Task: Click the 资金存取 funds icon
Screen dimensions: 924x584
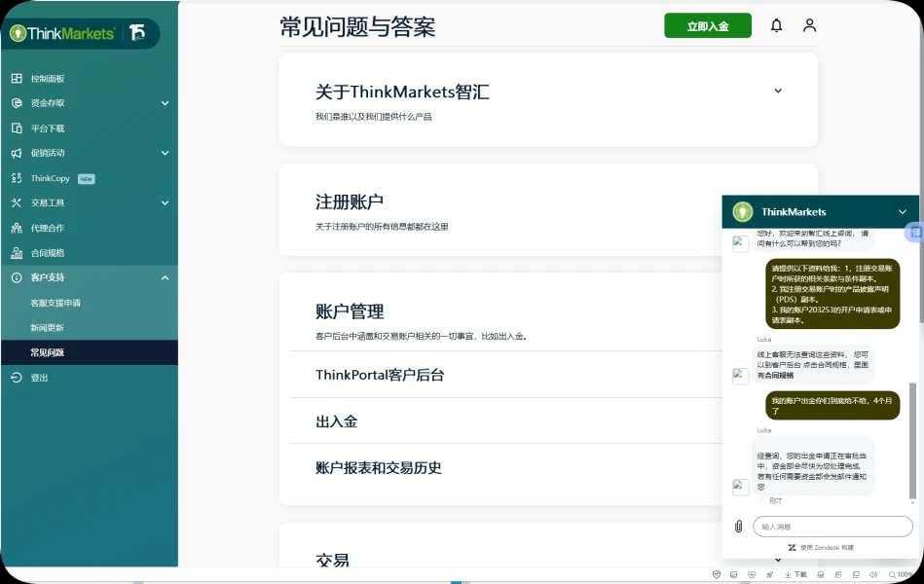Action: coord(17,103)
